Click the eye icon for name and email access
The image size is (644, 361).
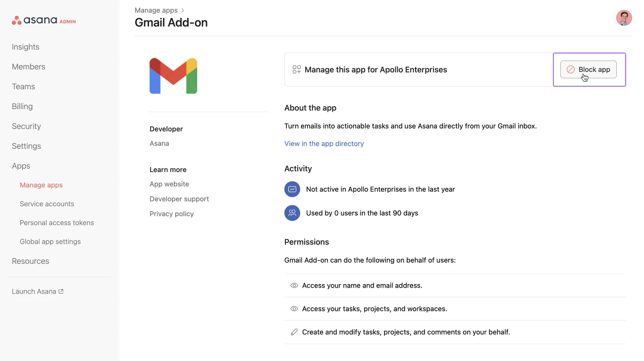coord(294,286)
